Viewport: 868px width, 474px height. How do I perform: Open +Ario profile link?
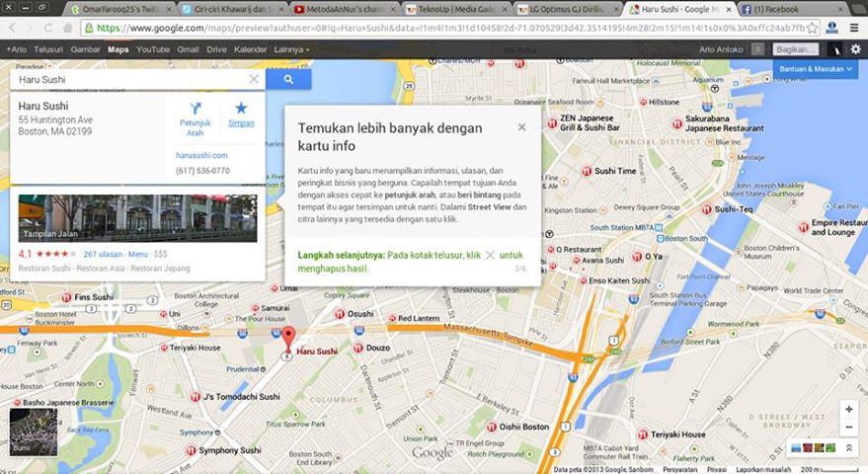17,49
